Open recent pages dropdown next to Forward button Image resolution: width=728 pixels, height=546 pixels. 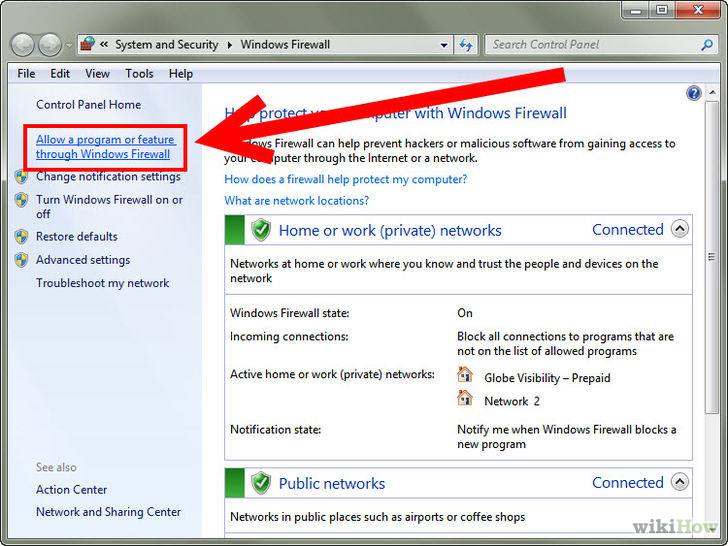pyautogui.click(x=69, y=46)
